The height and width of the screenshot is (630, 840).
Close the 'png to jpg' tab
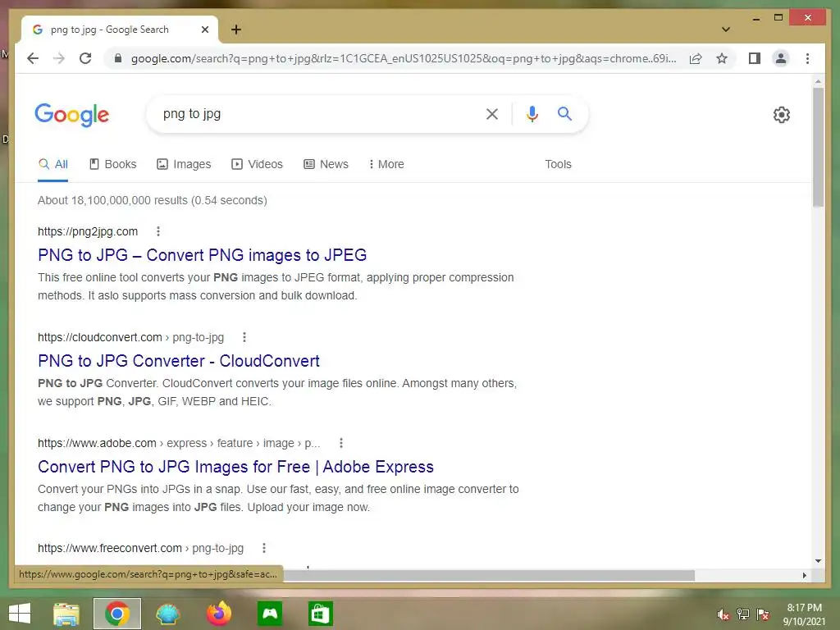(204, 30)
